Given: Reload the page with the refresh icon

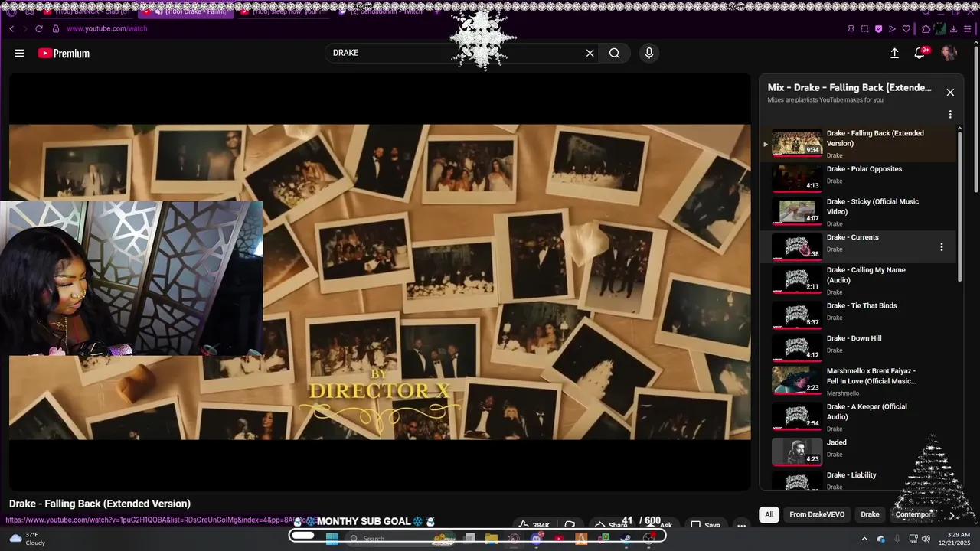Looking at the screenshot, I should point(38,28).
